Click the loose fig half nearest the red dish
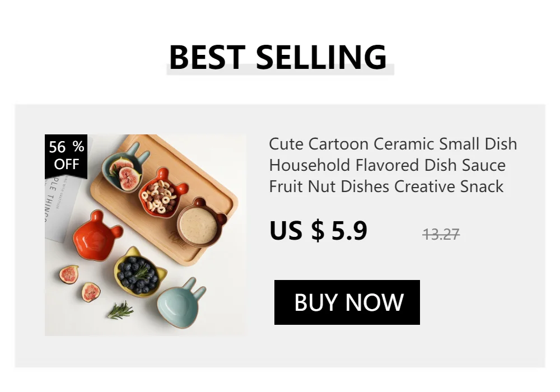The width and height of the screenshot is (560, 392). click(x=69, y=274)
